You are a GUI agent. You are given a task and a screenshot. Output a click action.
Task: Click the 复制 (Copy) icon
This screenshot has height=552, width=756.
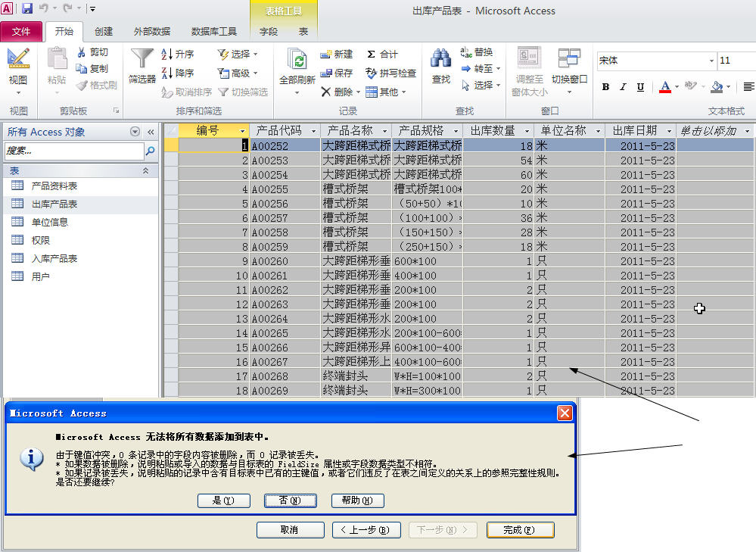tap(81, 68)
